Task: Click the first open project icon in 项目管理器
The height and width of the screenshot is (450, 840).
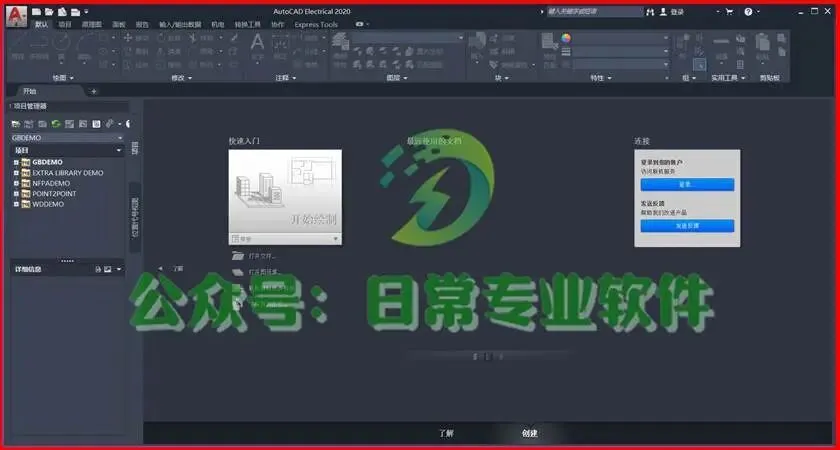Action: coord(16,124)
